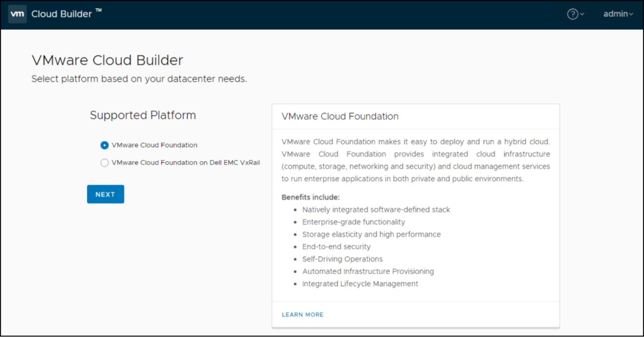This screenshot has height=337, width=644.
Task: Open the LEARN MORE link
Action: pyautogui.click(x=302, y=315)
